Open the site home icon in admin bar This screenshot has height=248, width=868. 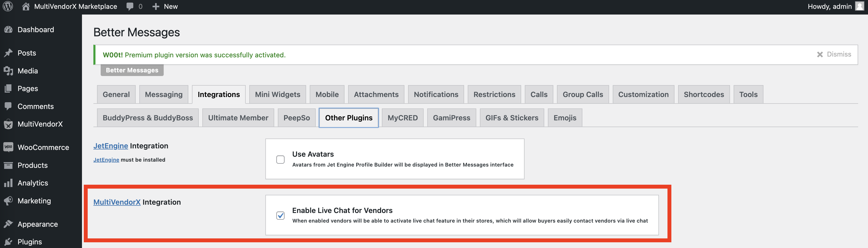[x=26, y=6]
